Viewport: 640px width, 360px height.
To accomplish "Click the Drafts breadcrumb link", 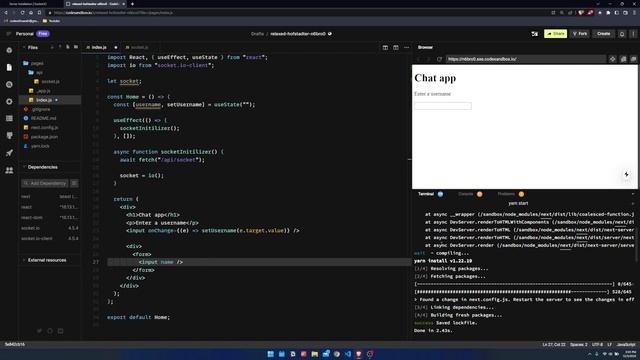I will (257, 34).
